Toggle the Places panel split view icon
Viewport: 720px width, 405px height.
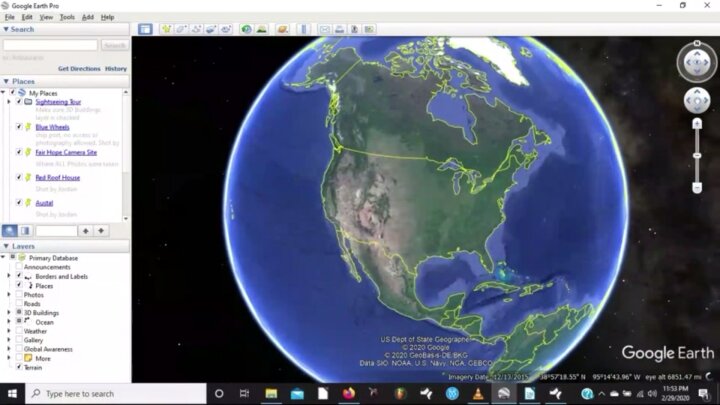click(x=25, y=231)
